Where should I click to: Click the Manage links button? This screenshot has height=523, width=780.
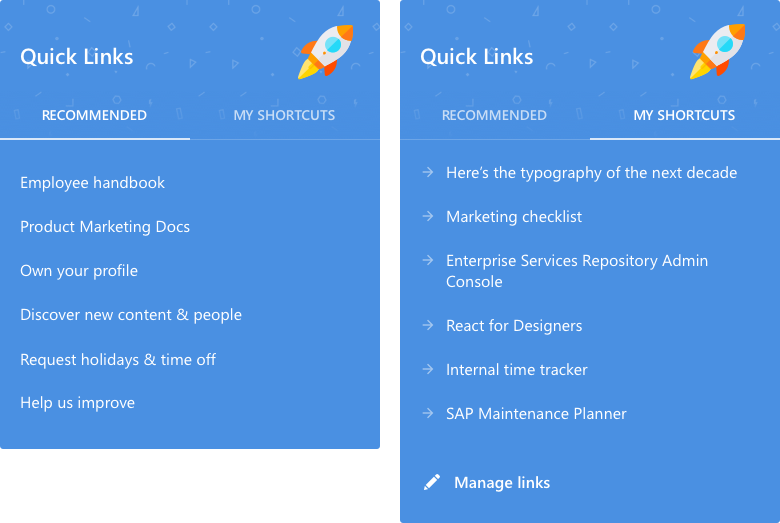(x=487, y=482)
